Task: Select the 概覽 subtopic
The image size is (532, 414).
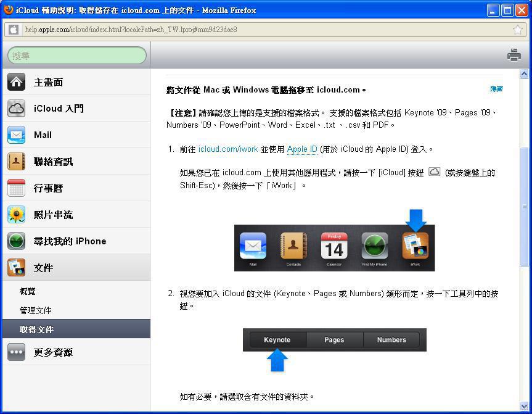Action: [x=76, y=291]
